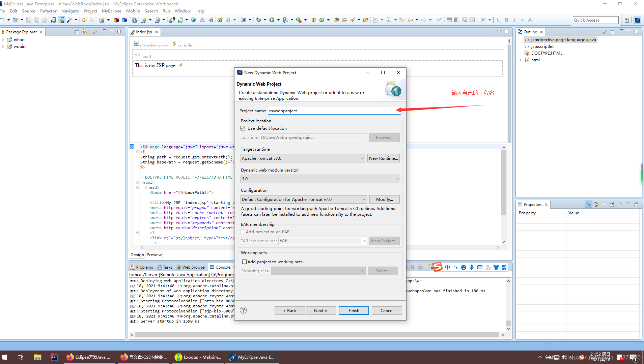Expand the nihao project in Package Explorer
This screenshot has width=644, height=364.
3,40
